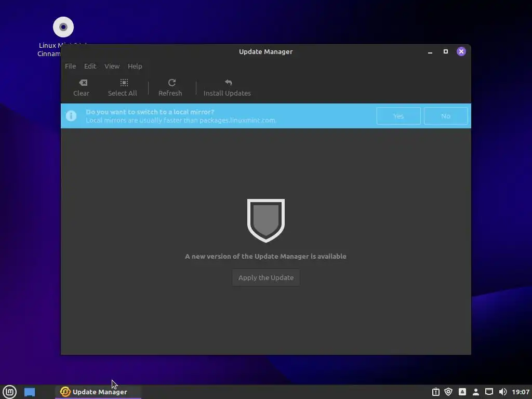Viewport: 532px width, 399px height.
Task: Click the 19:07 clock
Action: [521, 392]
